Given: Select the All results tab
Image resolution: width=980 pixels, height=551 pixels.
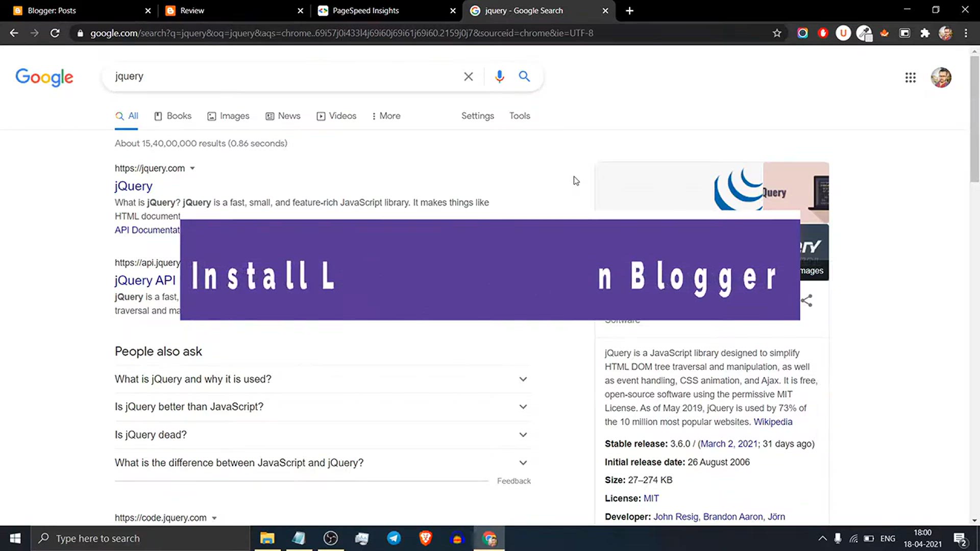Looking at the screenshot, I should coord(127,116).
